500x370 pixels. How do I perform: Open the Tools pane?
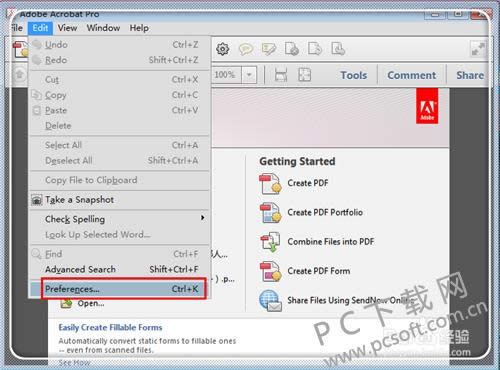353,75
